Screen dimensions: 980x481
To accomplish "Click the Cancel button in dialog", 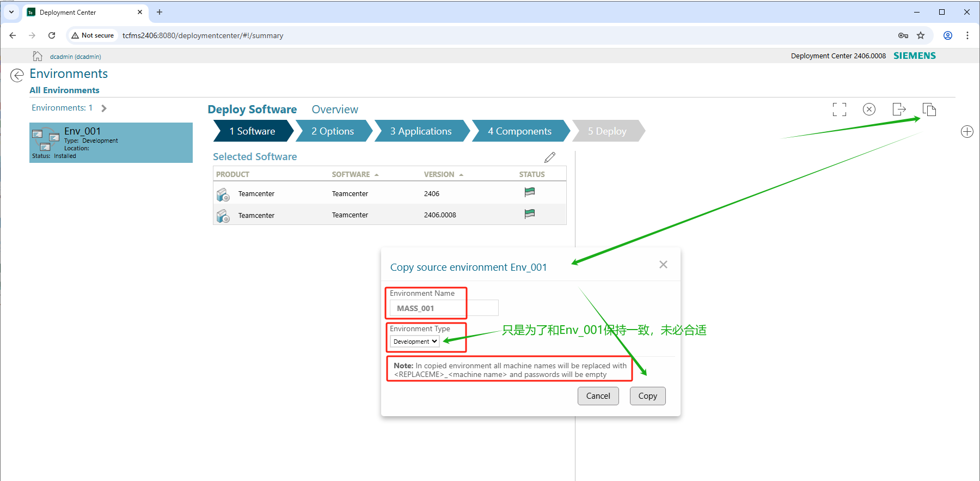I will tap(598, 396).
